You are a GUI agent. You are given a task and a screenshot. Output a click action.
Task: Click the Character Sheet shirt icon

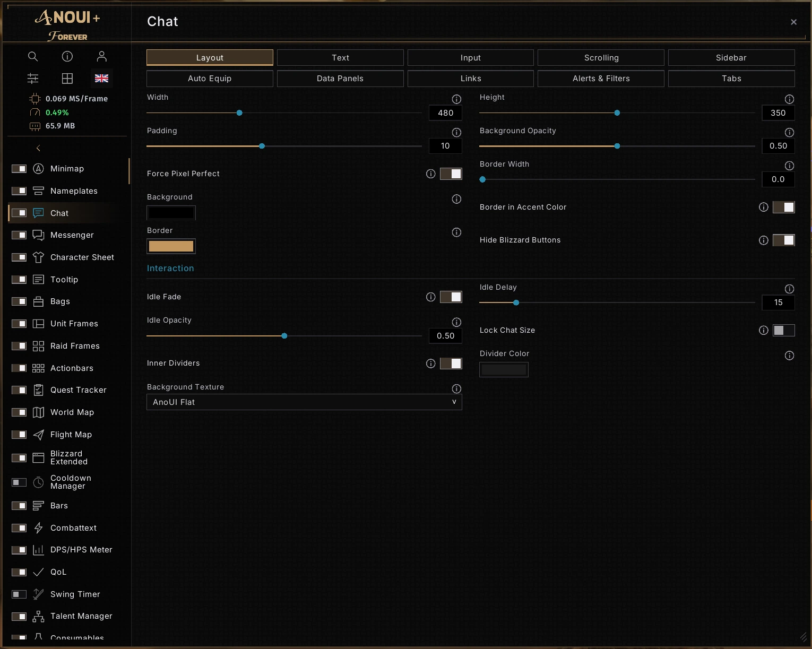[x=38, y=257]
